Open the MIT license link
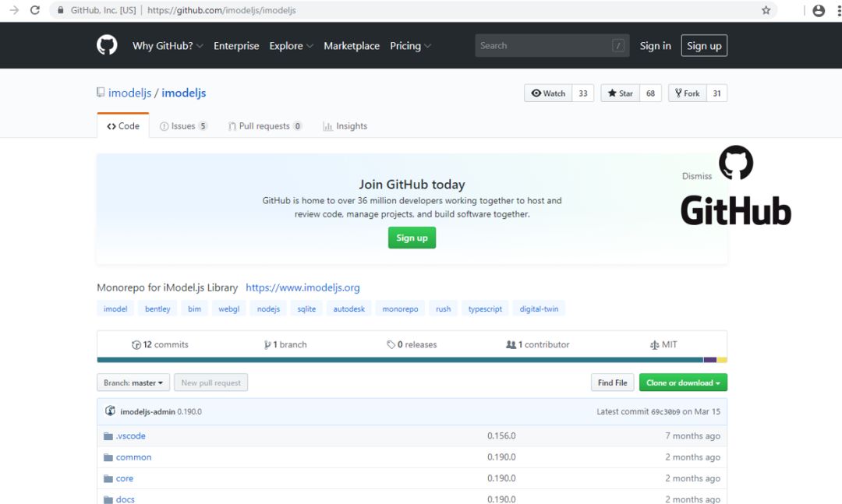842x504 pixels. pos(663,344)
